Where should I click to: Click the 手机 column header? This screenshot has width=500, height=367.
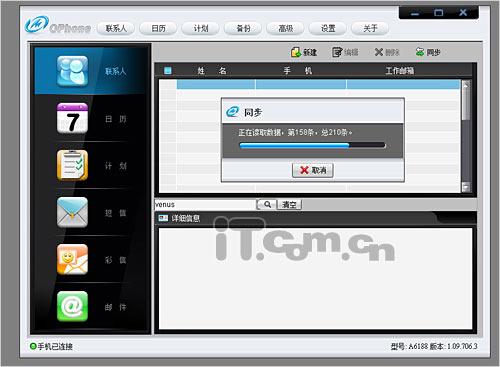coord(298,70)
